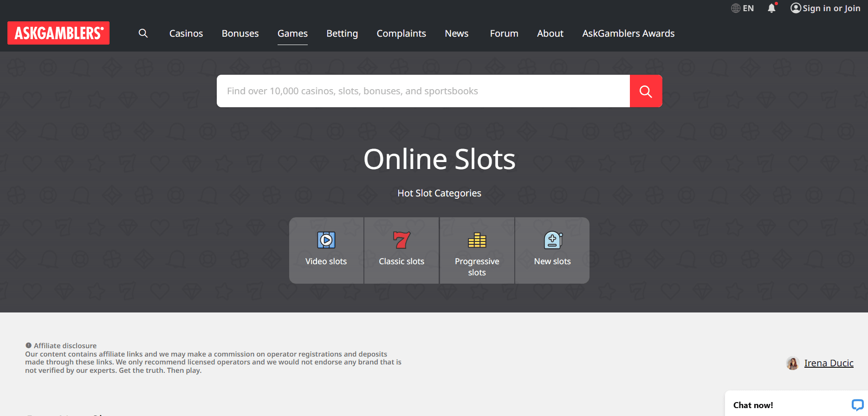Open the News menu item
Screen dimensions: 868x416
click(x=457, y=33)
